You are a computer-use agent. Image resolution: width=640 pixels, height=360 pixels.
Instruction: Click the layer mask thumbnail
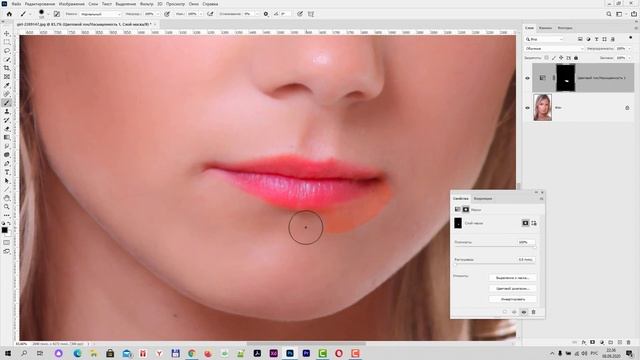pyautogui.click(x=565, y=78)
